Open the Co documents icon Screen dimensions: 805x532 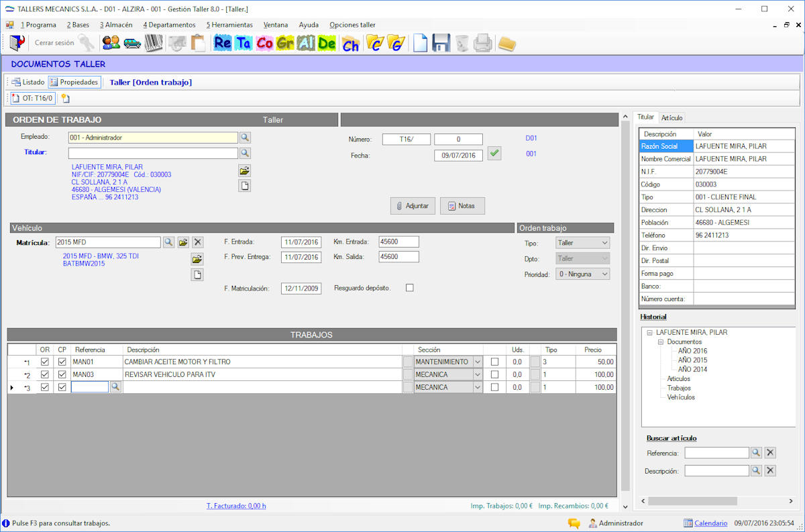(x=264, y=44)
